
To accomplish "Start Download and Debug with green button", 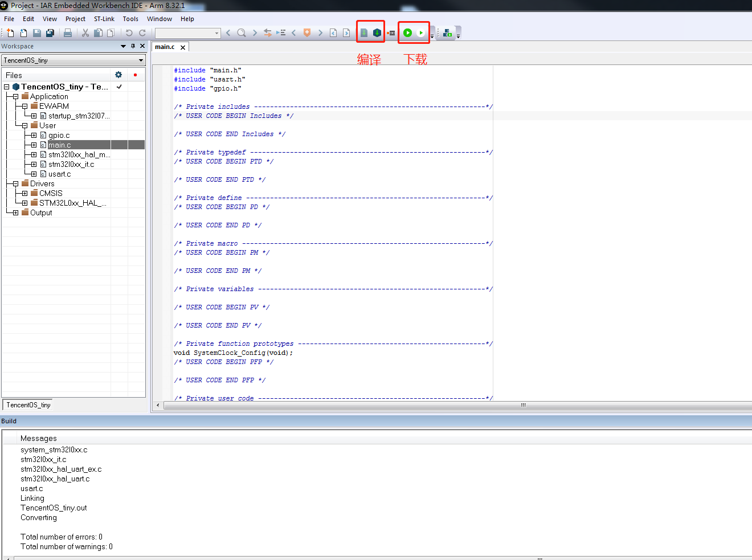I will 407,32.
